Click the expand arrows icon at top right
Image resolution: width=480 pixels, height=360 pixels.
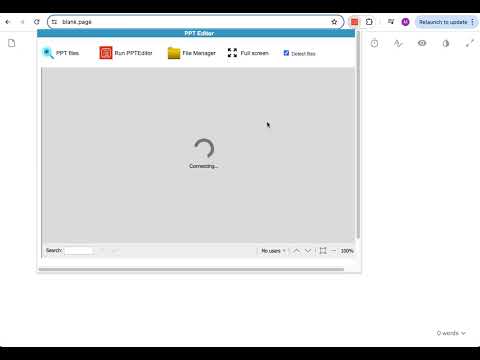click(470, 43)
